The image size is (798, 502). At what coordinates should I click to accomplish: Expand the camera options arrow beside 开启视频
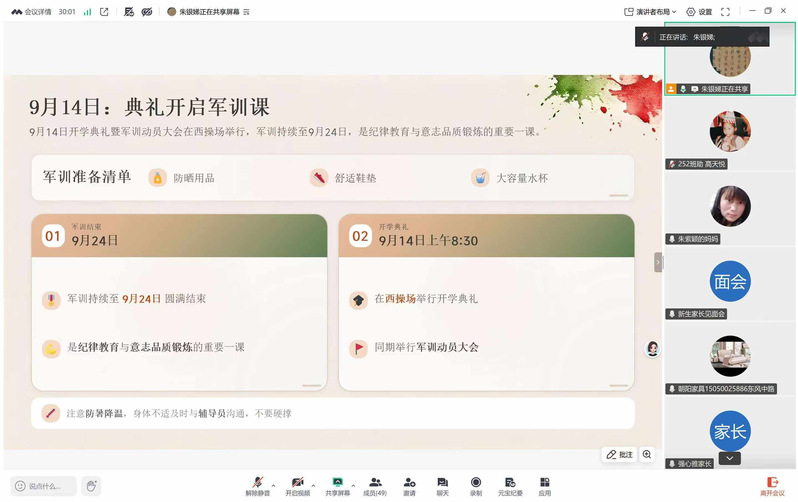(314, 485)
